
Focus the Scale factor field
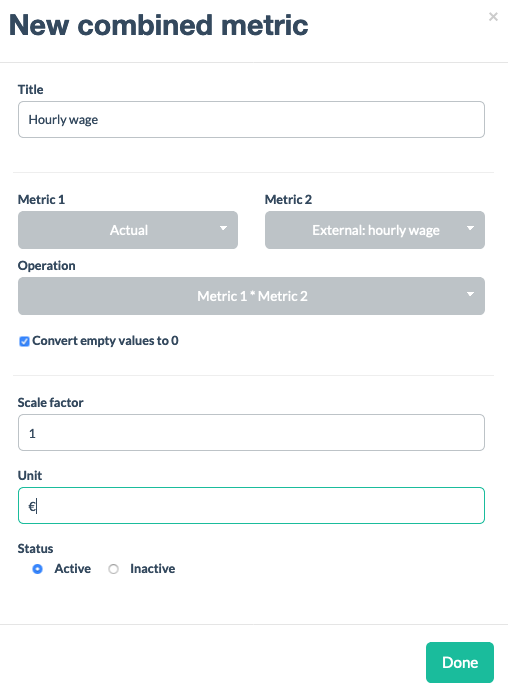tap(251, 433)
